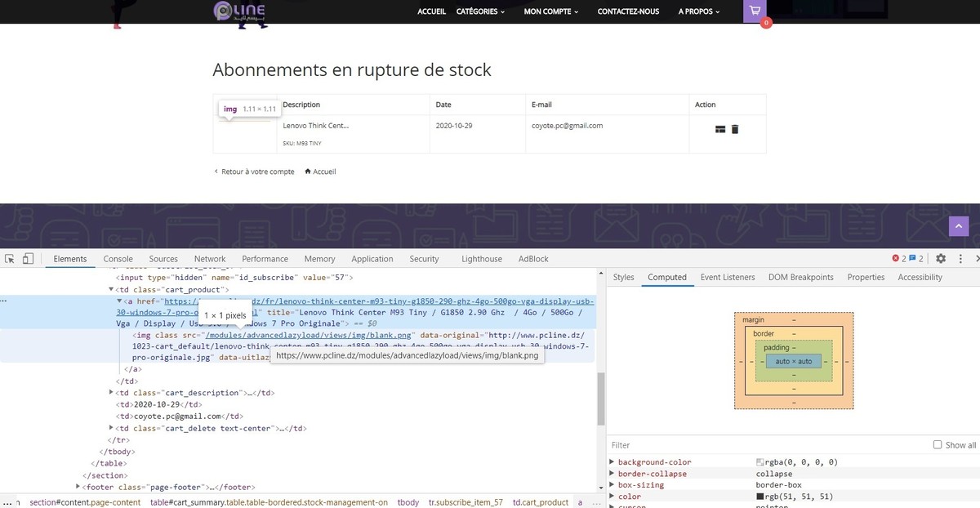Open the Security tab
This screenshot has height=508, width=980.
pyautogui.click(x=424, y=259)
